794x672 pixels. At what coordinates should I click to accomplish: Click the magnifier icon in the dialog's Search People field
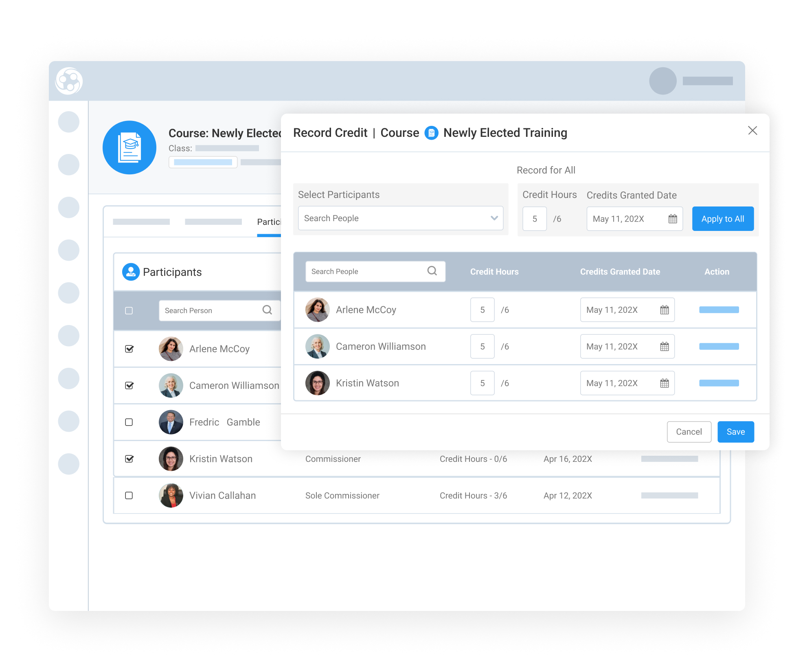[432, 271]
